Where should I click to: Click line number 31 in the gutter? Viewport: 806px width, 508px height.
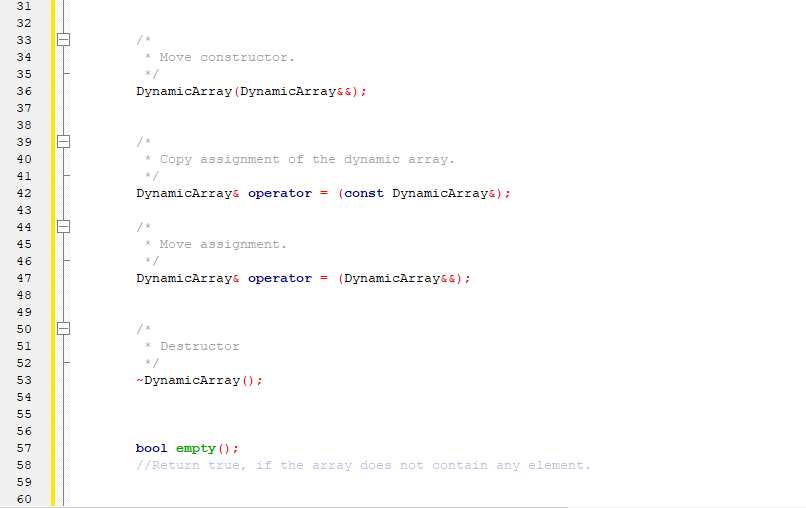(x=24, y=6)
